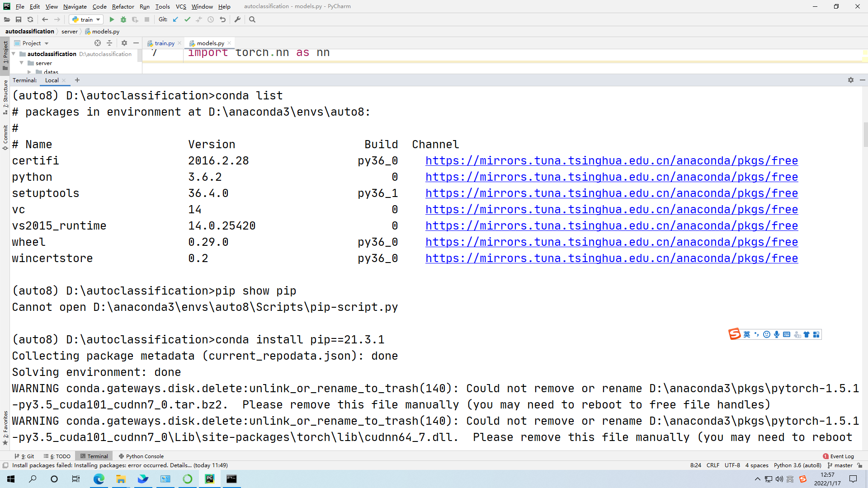Click the Open folder toolbar icon
The width and height of the screenshot is (868, 488).
click(x=7, y=19)
